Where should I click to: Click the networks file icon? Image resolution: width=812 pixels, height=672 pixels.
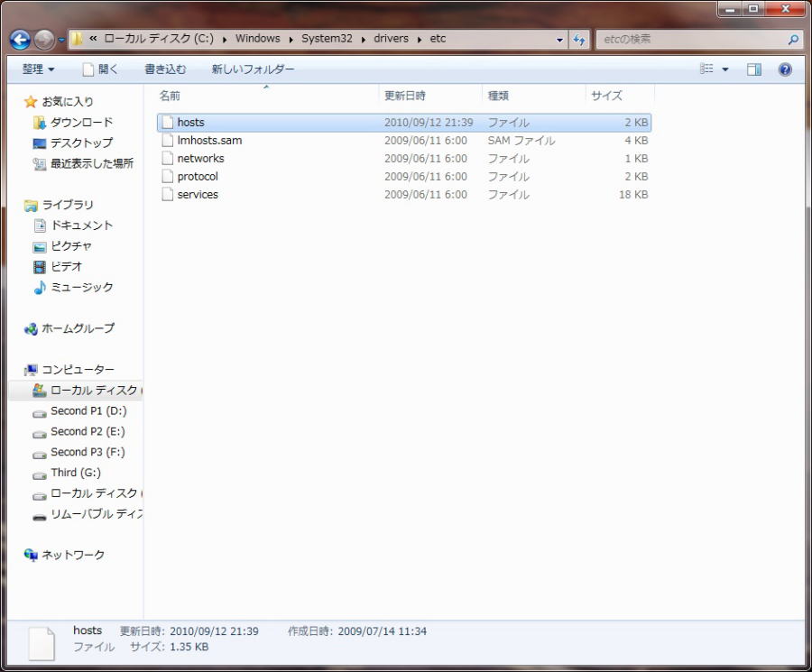[x=167, y=159]
